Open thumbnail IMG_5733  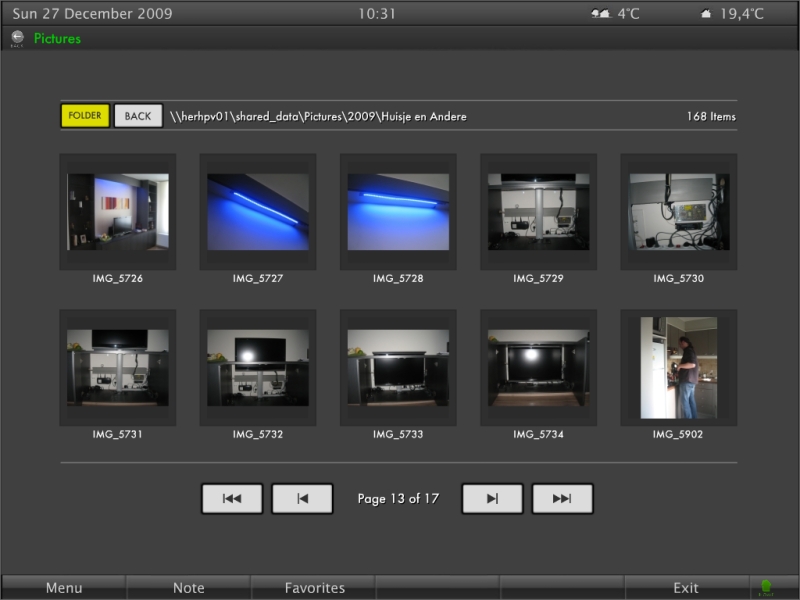(x=398, y=367)
